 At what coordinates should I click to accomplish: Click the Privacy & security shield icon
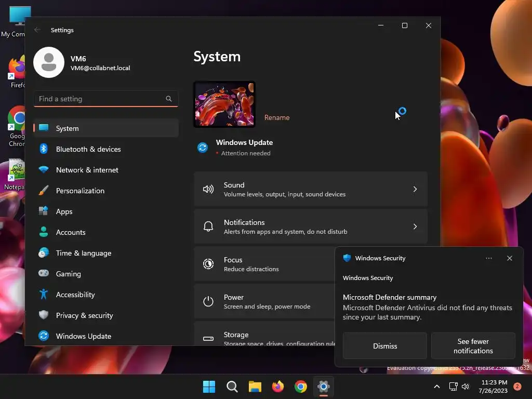44,315
